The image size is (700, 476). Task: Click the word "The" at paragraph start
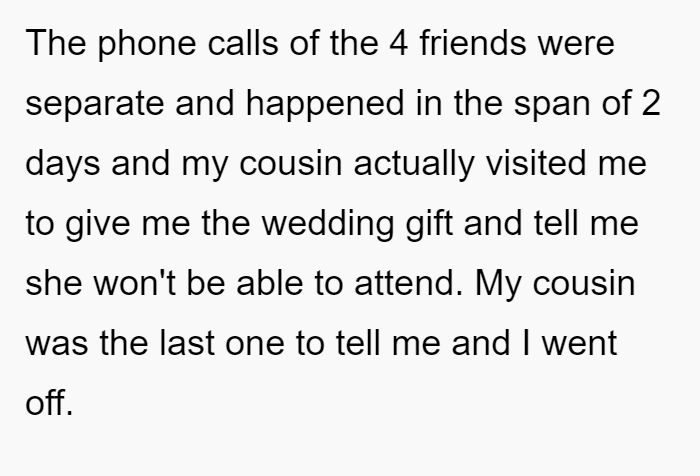pyautogui.click(x=56, y=43)
